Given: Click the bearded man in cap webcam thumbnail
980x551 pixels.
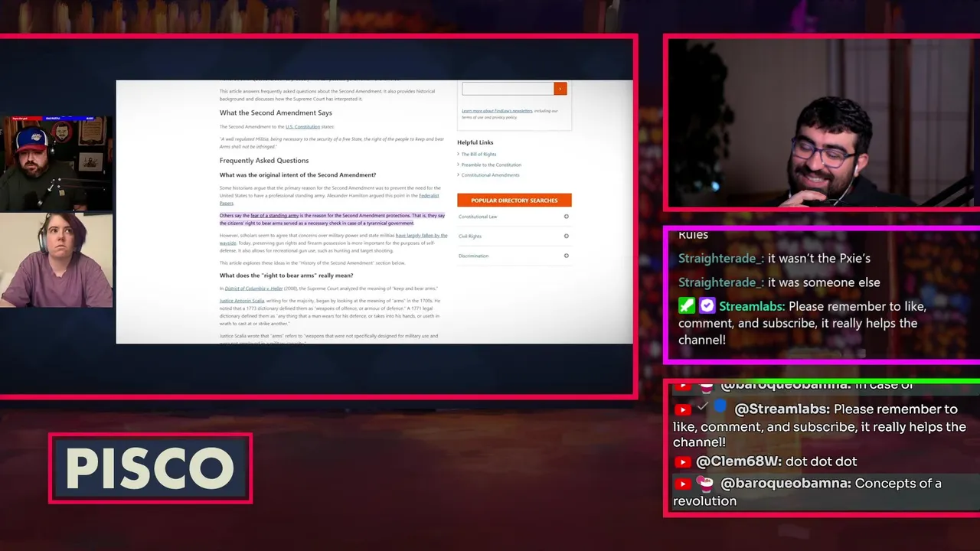Looking at the screenshot, I should pos(57,164).
